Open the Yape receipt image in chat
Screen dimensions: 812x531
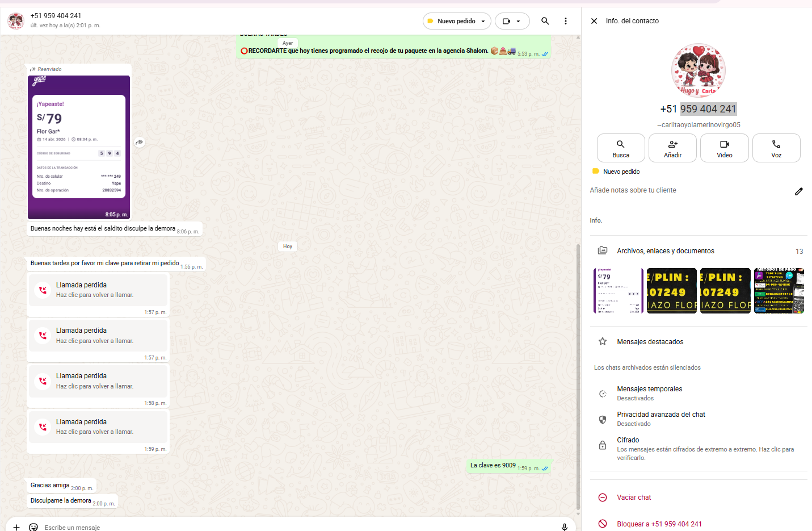(79, 147)
